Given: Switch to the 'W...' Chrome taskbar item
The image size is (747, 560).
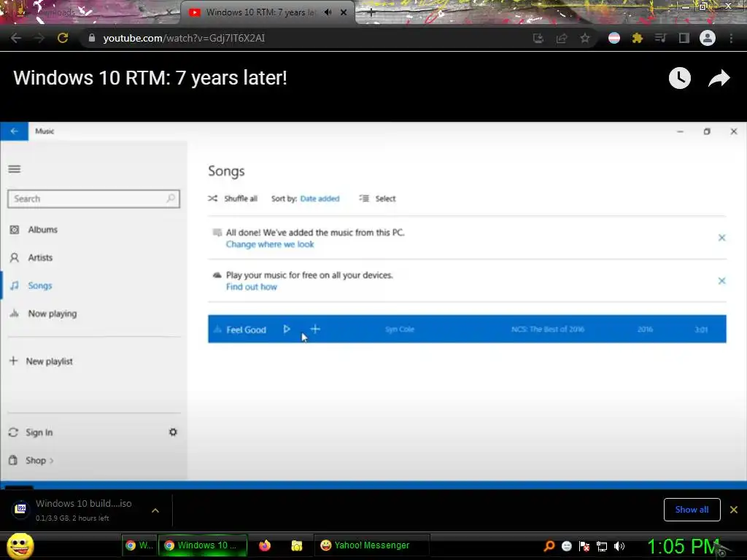Looking at the screenshot, I should (139, 545).
